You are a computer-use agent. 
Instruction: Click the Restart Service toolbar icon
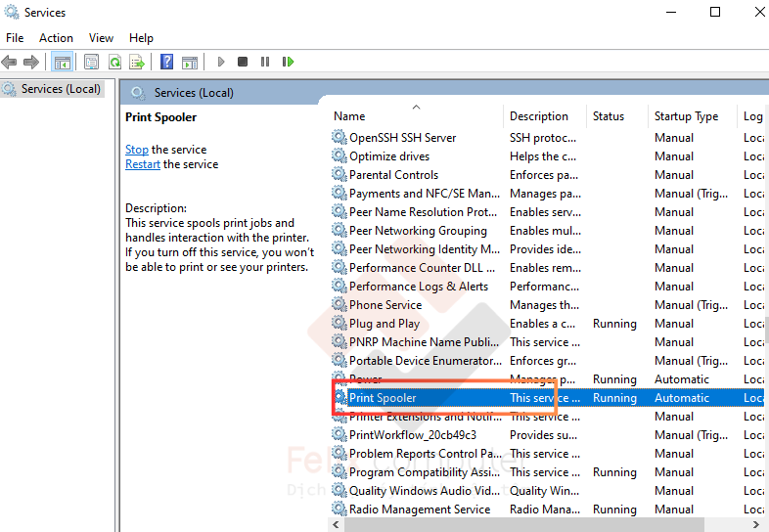(x=288, y=62)
